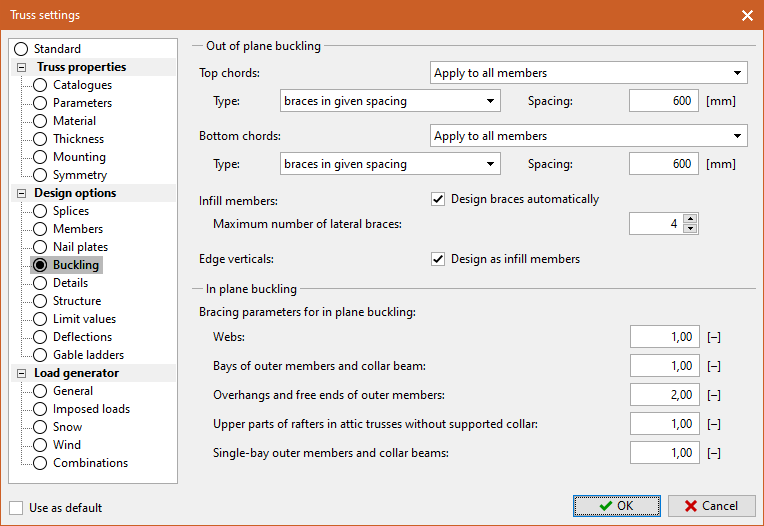Click the Top chords Spacing input field
Screen dimensions: 764x526
(x=664, y=101)
